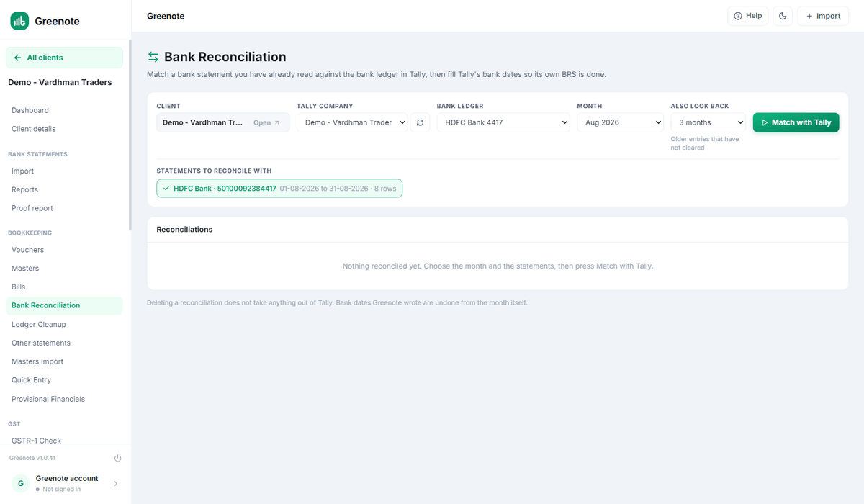Open GSTR-1 Check page
Viewport: 864px width, 504px height.
64,441
